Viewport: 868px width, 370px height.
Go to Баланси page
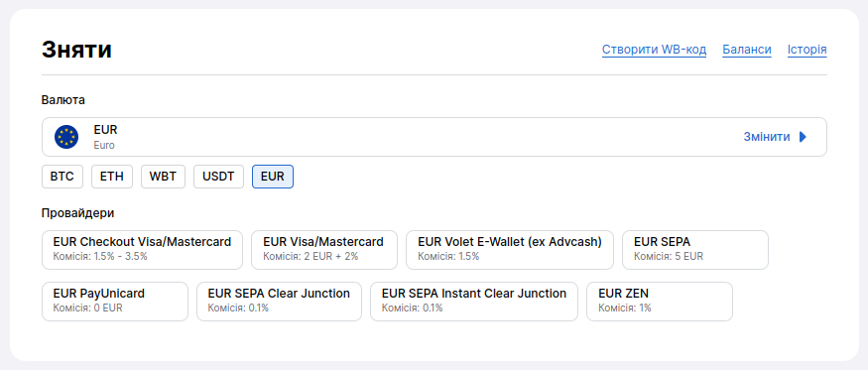(747, 50)
